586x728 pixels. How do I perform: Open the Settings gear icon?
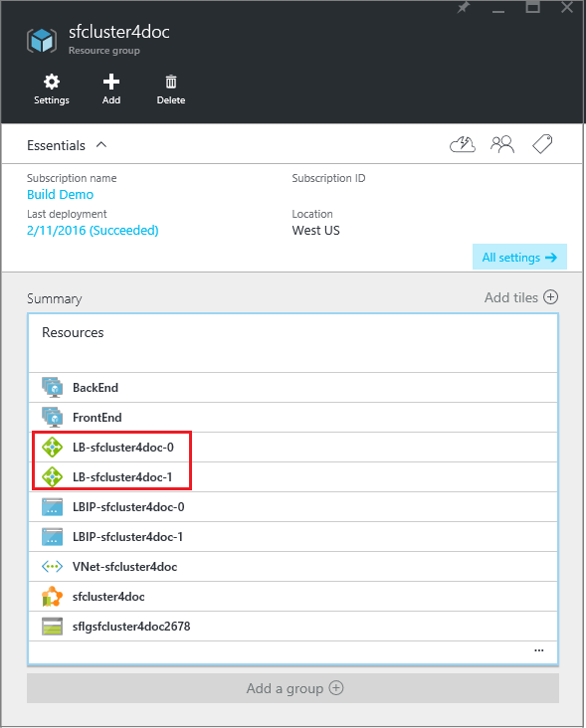pos(52,82)
